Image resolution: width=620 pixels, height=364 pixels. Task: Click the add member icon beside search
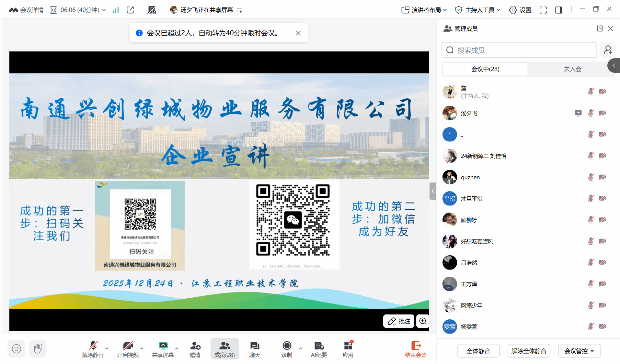(608, 50)
